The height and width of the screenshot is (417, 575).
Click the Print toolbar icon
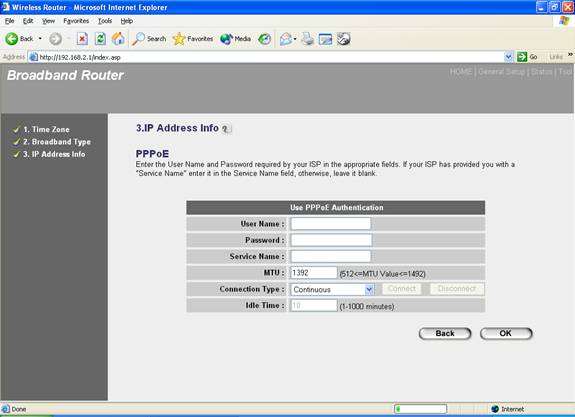click(x=308, y=39)
